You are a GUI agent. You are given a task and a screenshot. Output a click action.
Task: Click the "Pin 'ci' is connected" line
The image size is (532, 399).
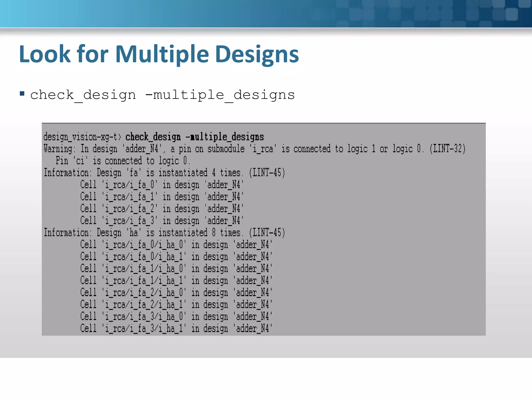(123, 161)
